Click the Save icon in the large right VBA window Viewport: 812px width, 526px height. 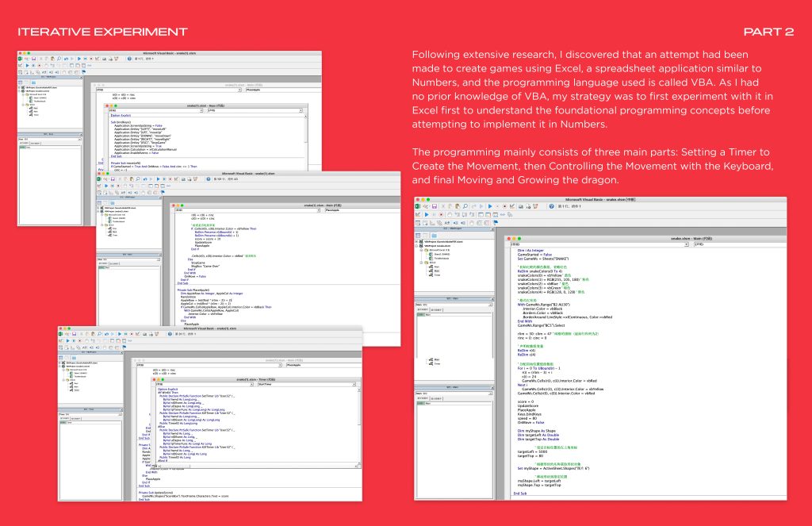pyautogui.click(x=433, y=205)
